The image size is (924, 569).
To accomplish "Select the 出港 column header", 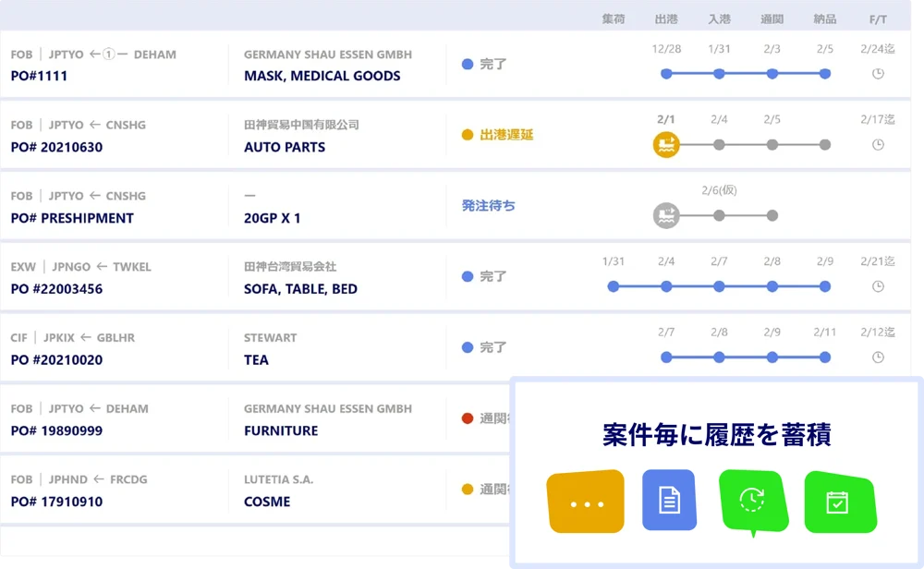I will pos(665,18).
